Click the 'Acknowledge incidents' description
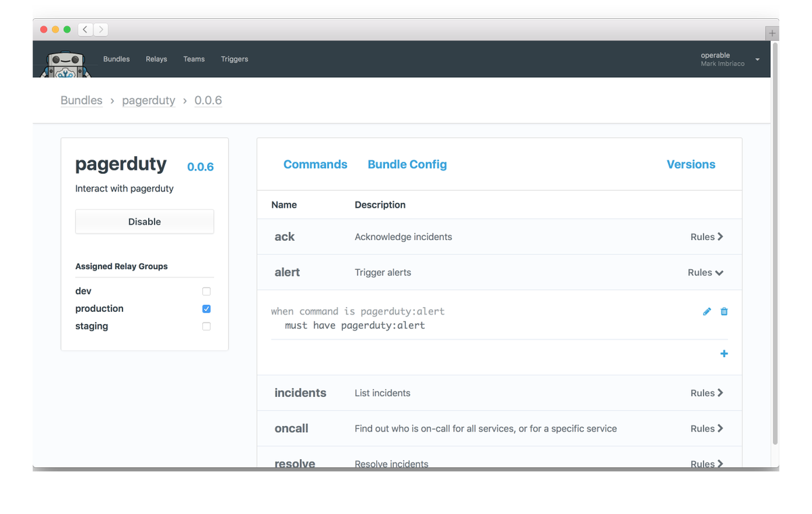 pyautogui.click(x=403, y=237)
